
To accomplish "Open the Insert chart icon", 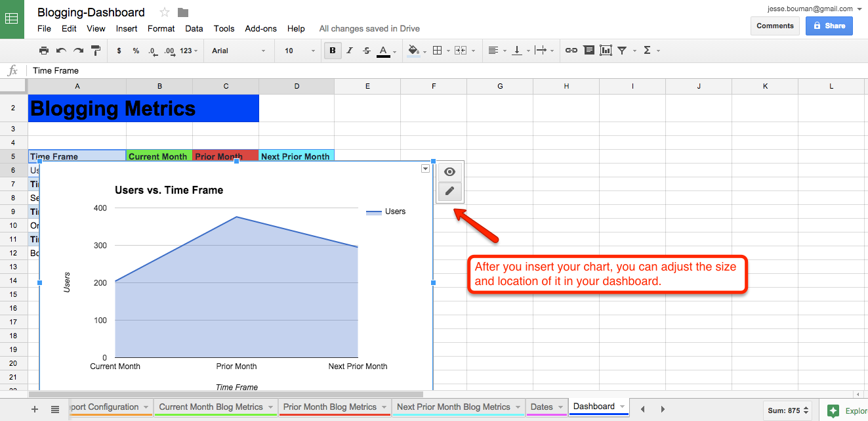I will 605,50.
